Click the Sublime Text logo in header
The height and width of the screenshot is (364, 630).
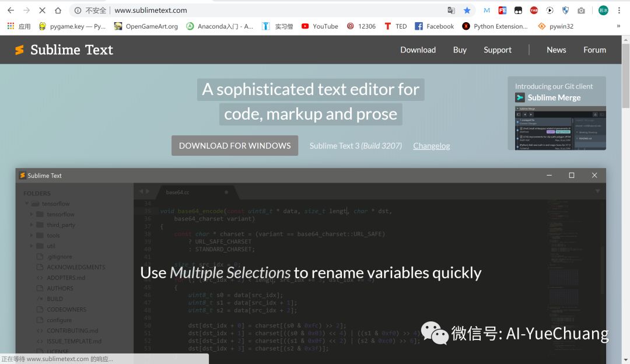click(x=64, y=50)
